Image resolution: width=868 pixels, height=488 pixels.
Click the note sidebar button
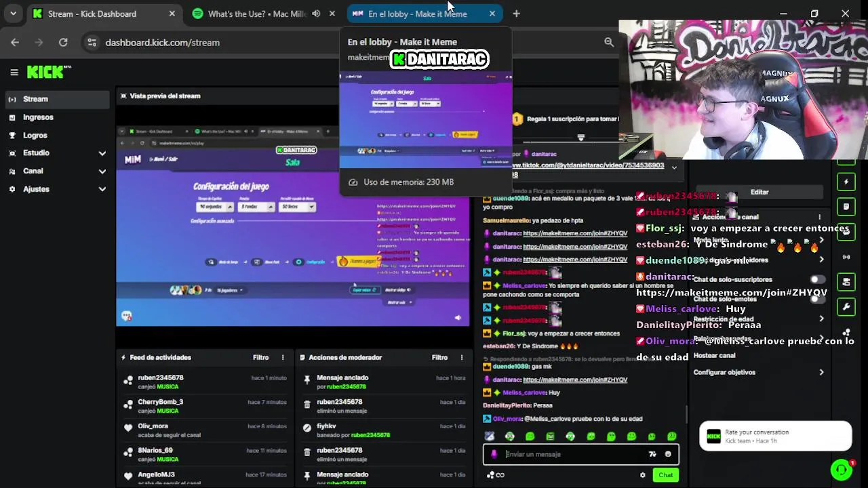point(846,207)
